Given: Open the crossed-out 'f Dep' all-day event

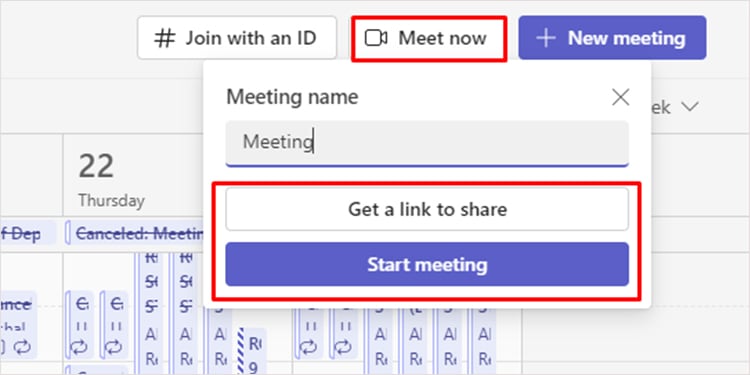Looking at the screenshot, I should pyautogui.click(x=28, y=233).
